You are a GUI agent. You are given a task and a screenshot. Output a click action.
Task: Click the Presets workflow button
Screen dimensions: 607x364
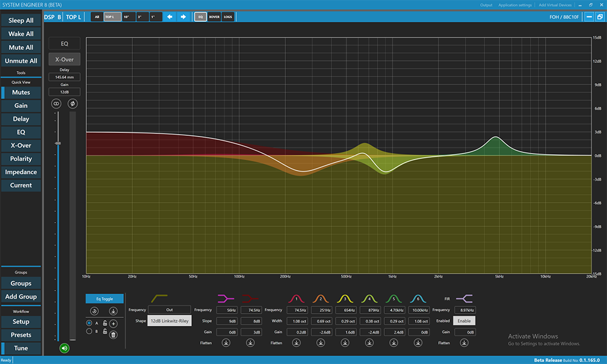point(21,335)
